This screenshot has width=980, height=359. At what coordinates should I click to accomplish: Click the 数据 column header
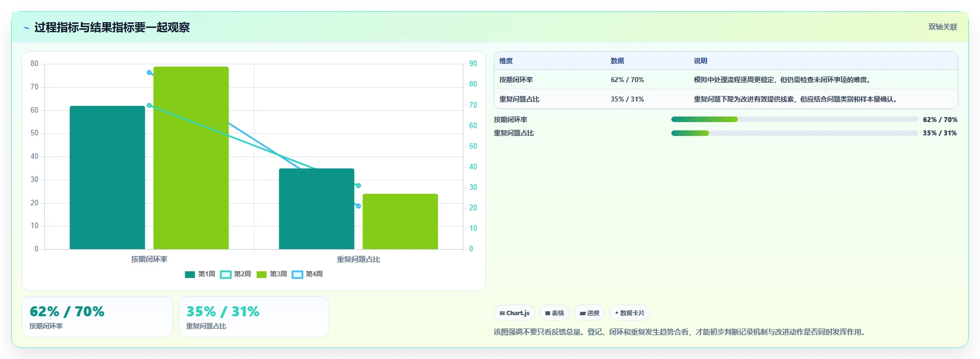click(617, 61)
